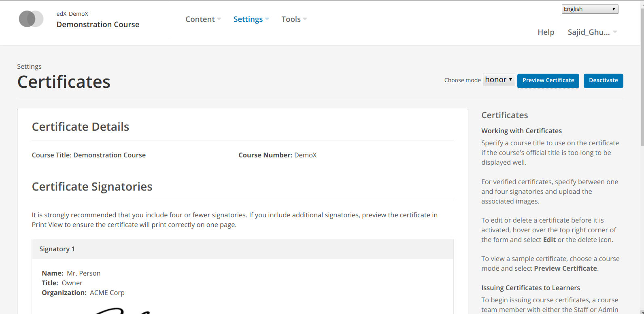Click the Signatory 1 header
644x314 pixels.
click(242, 249)
